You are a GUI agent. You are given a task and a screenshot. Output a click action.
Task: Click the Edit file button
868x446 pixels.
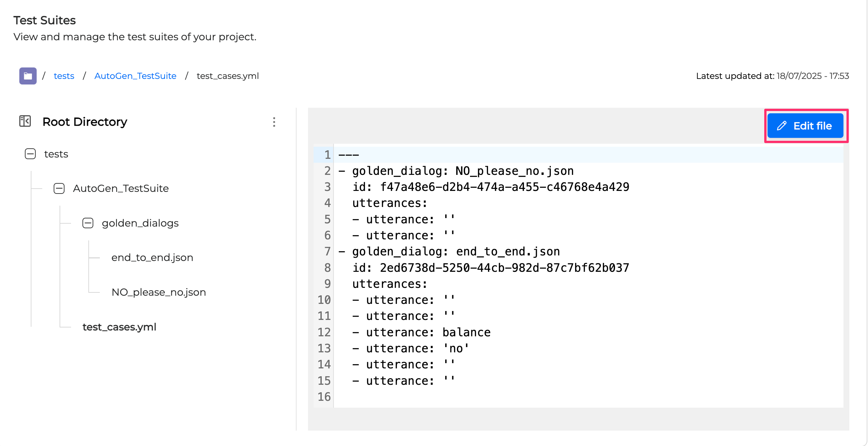coord(806,125)
